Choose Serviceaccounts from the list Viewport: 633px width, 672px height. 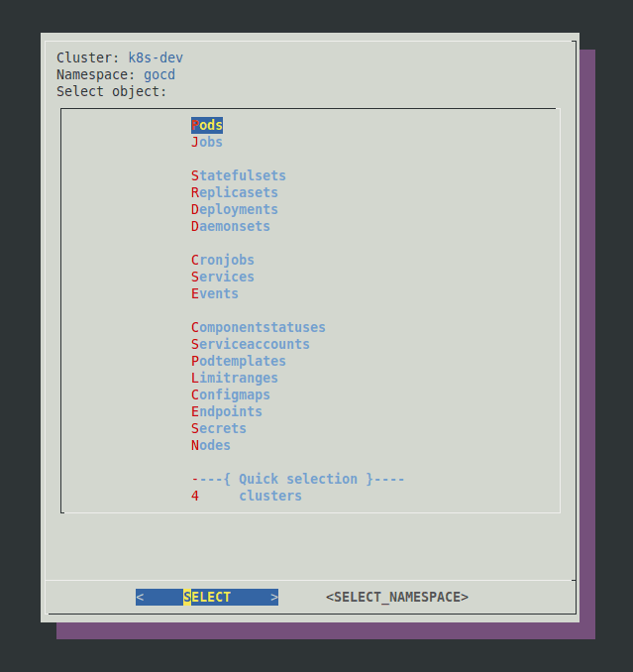(x=251, y=345)
